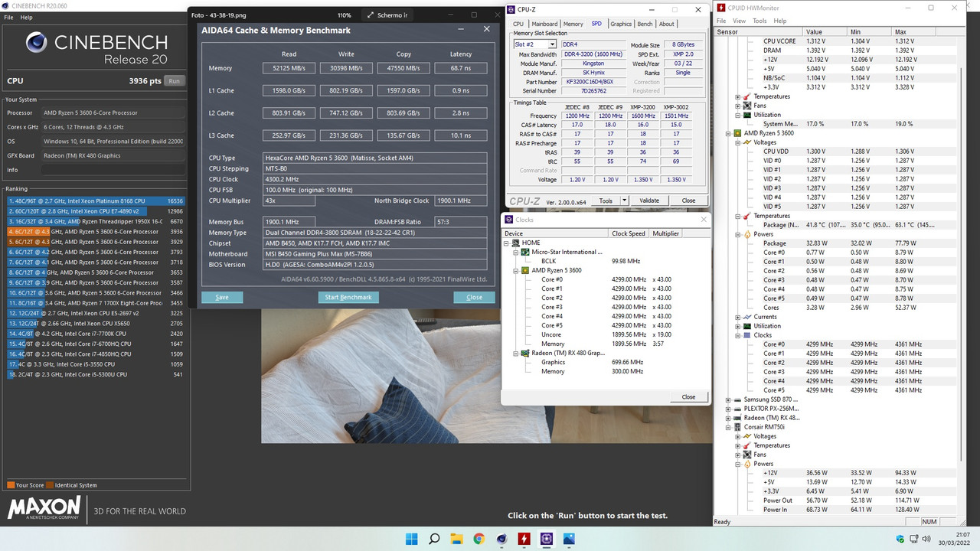Open HWMonitor red lightning taskbar icon
The height and width of the screenshot is (551, 980).
pyautogui.click(x=524, y=539)
